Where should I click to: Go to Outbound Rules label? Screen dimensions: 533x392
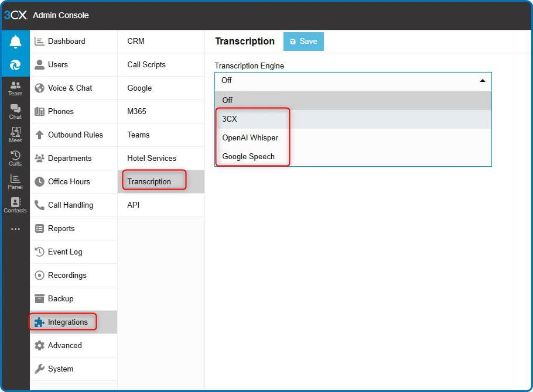coord(76,135)
